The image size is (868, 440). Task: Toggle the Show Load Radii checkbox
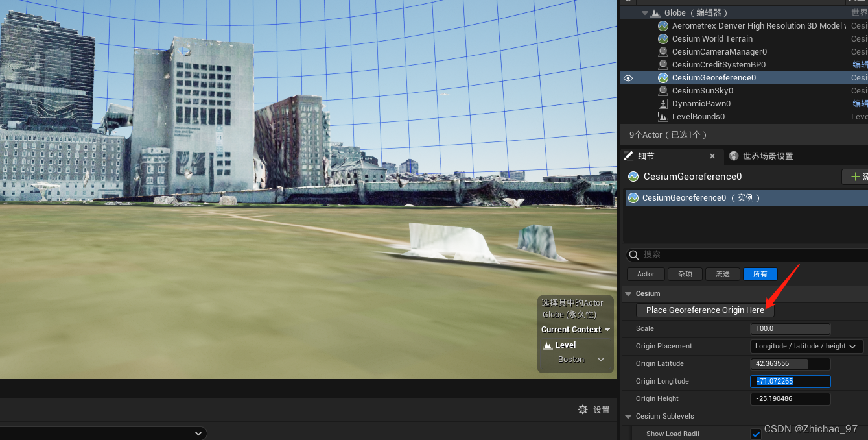tap(756, 434)
